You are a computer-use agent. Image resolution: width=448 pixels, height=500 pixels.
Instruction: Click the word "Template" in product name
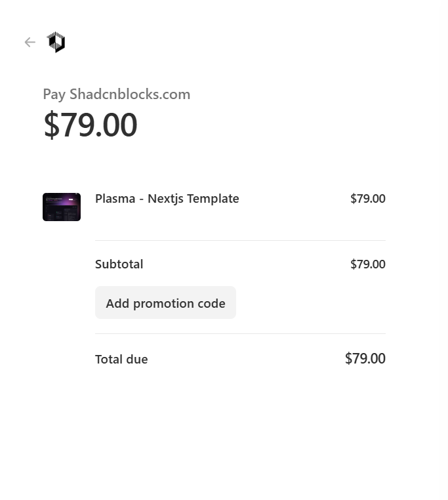[213, 199]
